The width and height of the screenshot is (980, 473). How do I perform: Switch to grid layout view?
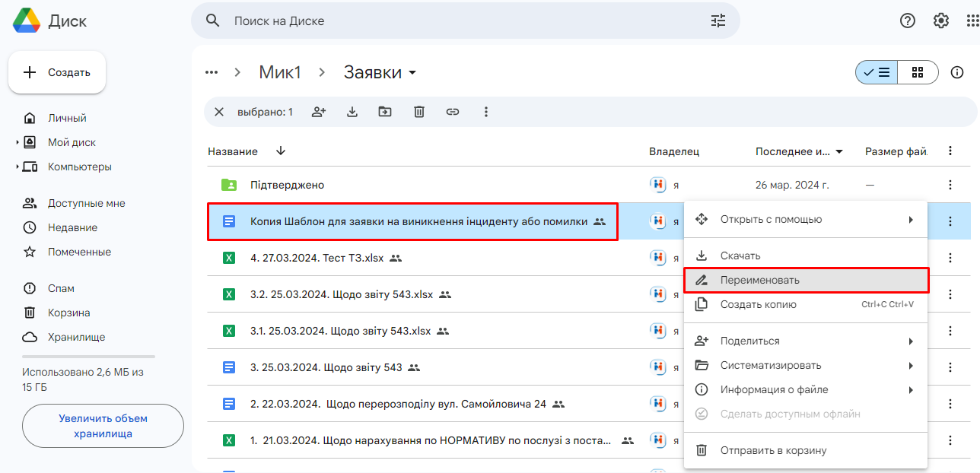[x=918, y=72]
